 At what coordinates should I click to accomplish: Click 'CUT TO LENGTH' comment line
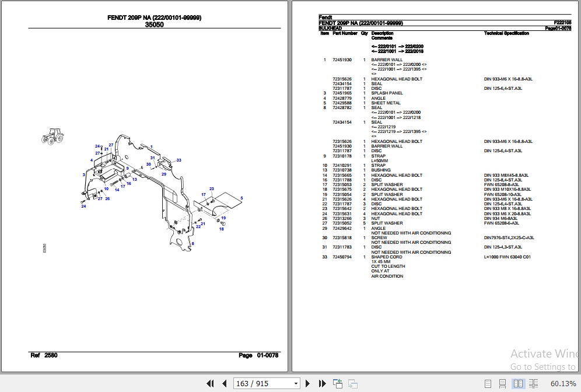[388, 266]
